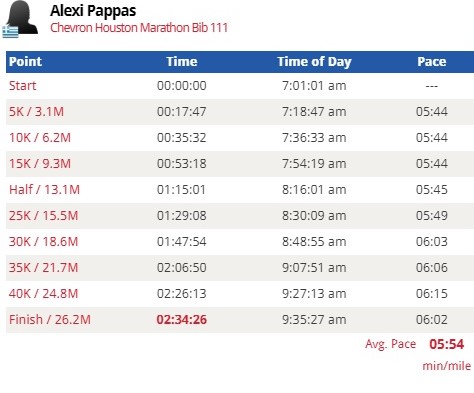Screen dimensions: 474x393
Task: Click the runner profile silhouette avatar
Action: pyautogui.click(x=22, y=17)
